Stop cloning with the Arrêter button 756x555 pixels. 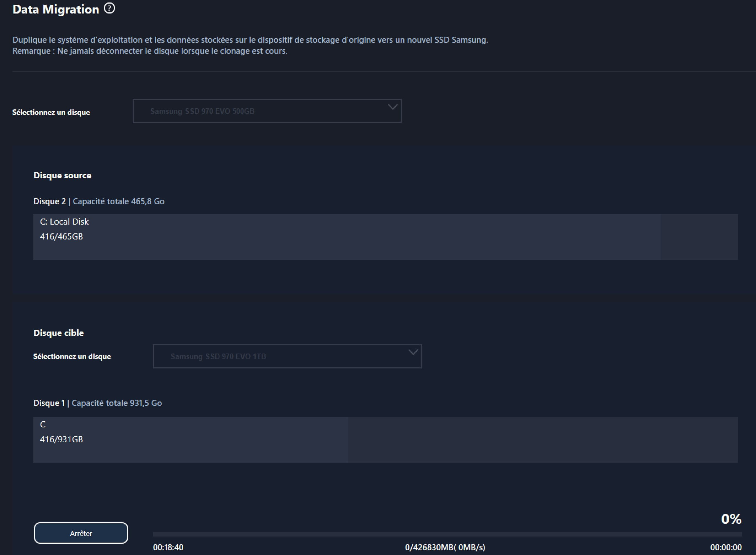pyautogui.click(x=81, y=533)
